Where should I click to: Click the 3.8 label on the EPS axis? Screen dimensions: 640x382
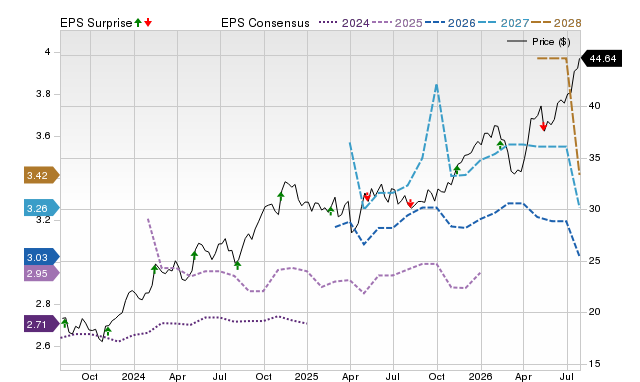(x=43, y=94)
